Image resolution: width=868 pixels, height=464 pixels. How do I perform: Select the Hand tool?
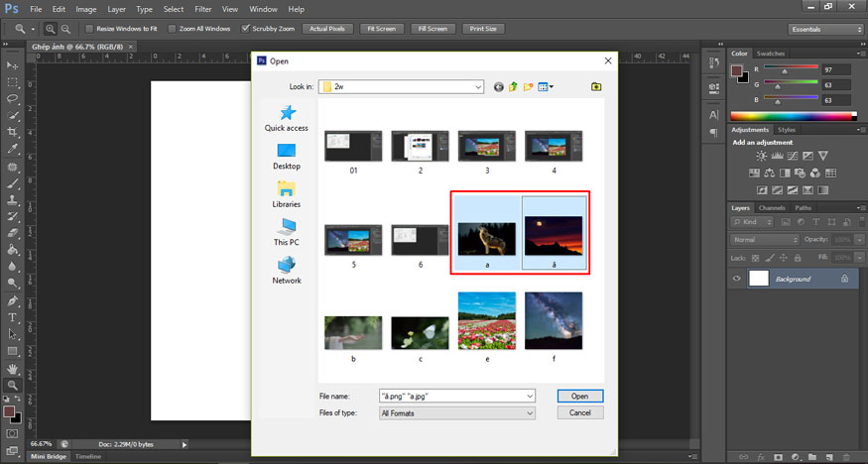tap(13, 368)
